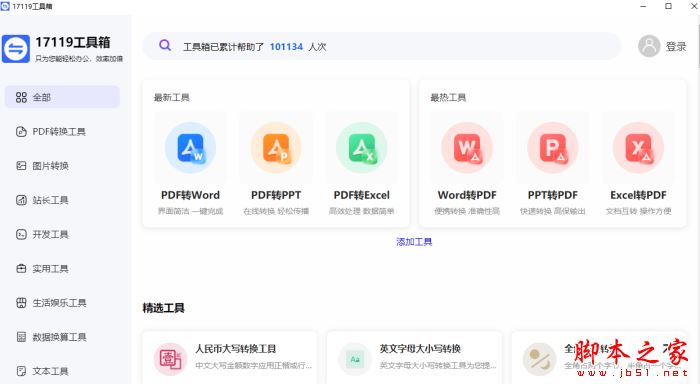Click the calculator icon beside 数据换算工具
700x384 pixels.
pos(21,337)
